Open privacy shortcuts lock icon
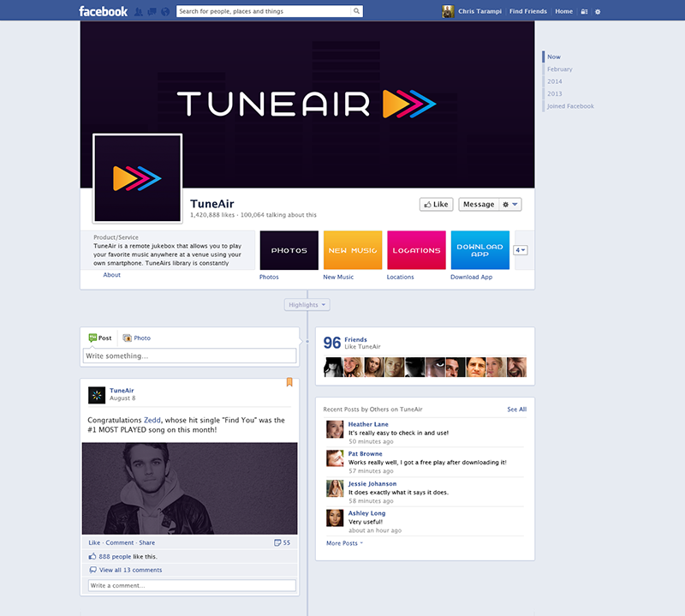The image size is (685, 616). [x=584, y=12]
